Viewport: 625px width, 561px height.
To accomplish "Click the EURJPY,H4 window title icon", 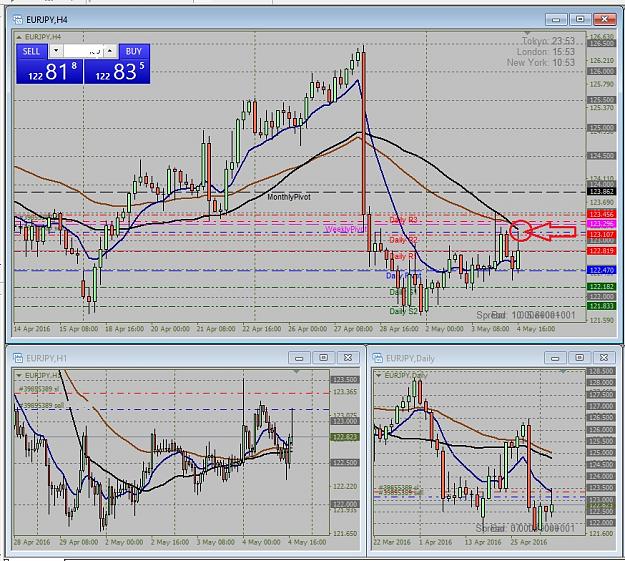I will (x=18, y=19).
